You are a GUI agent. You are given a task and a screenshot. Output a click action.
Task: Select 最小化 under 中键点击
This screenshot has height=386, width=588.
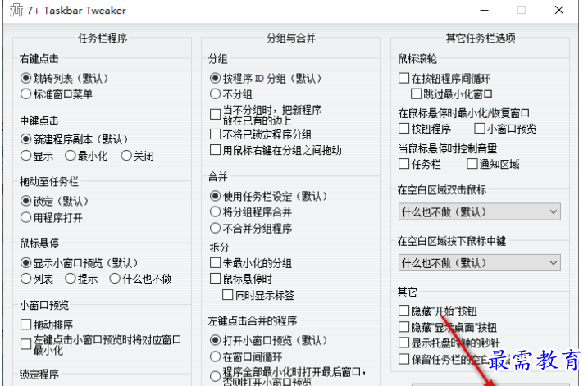tap(71, 156)
